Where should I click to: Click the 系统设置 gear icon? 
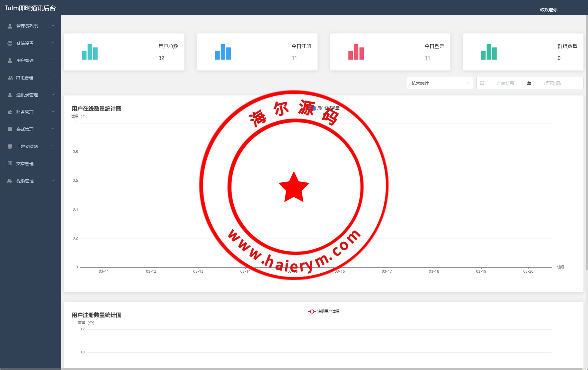(10, 43)
